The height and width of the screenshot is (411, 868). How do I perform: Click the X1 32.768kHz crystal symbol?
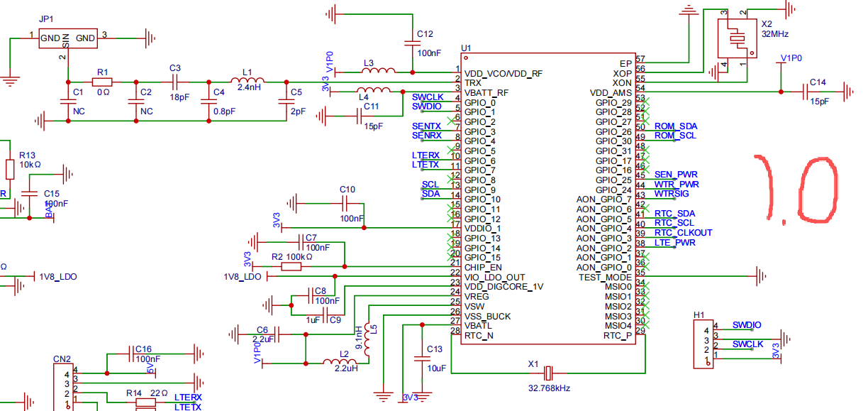pyautogui.click(x=548, y=373)
